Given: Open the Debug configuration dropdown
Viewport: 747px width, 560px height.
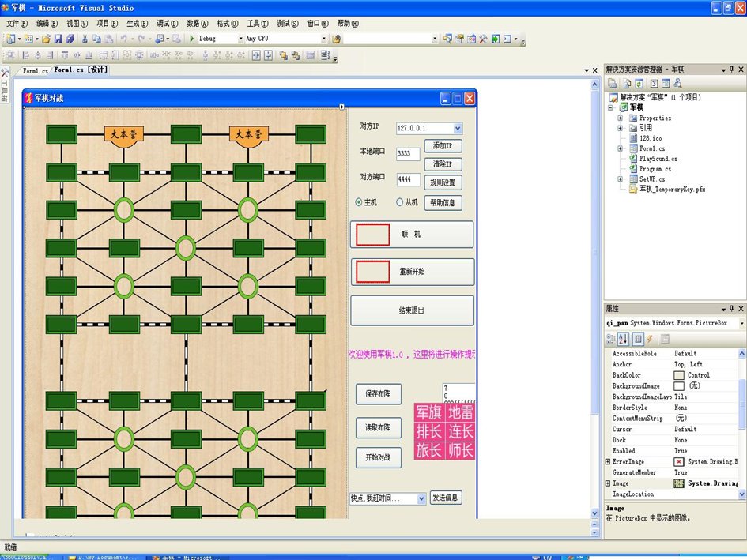Looking at the screenshot, I should tap(240, 38).
